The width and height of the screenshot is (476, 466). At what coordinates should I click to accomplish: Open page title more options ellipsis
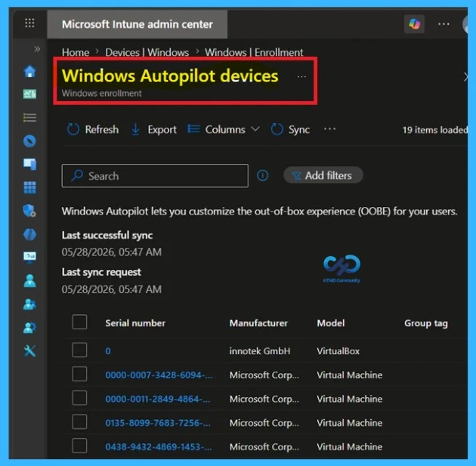(301, 77)
